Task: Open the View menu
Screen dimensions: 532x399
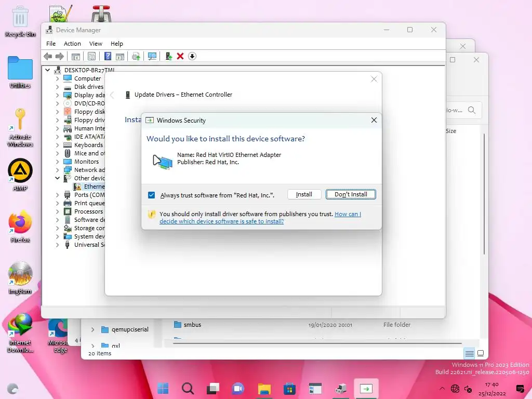Action: (96, 44)
